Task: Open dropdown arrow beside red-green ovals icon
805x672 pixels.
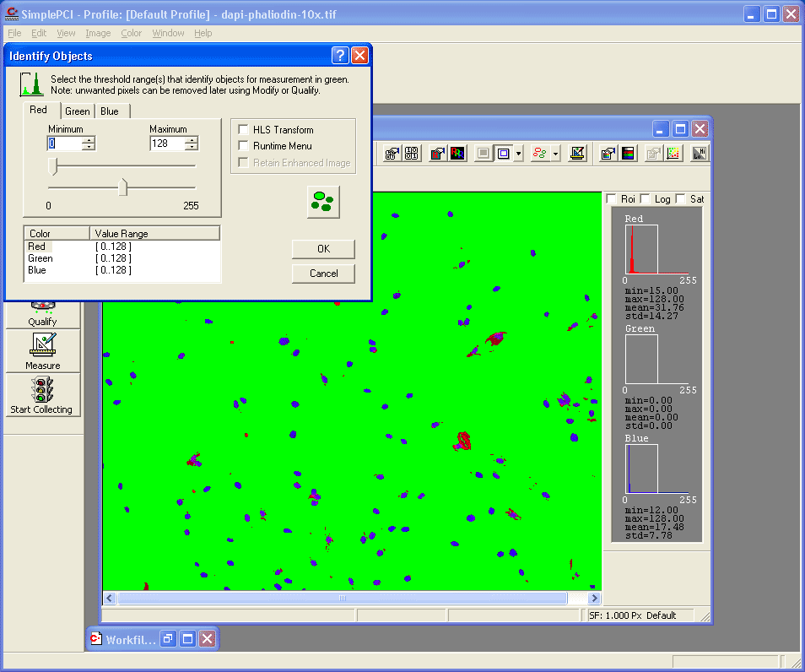Action: click(x=556, y=154)
